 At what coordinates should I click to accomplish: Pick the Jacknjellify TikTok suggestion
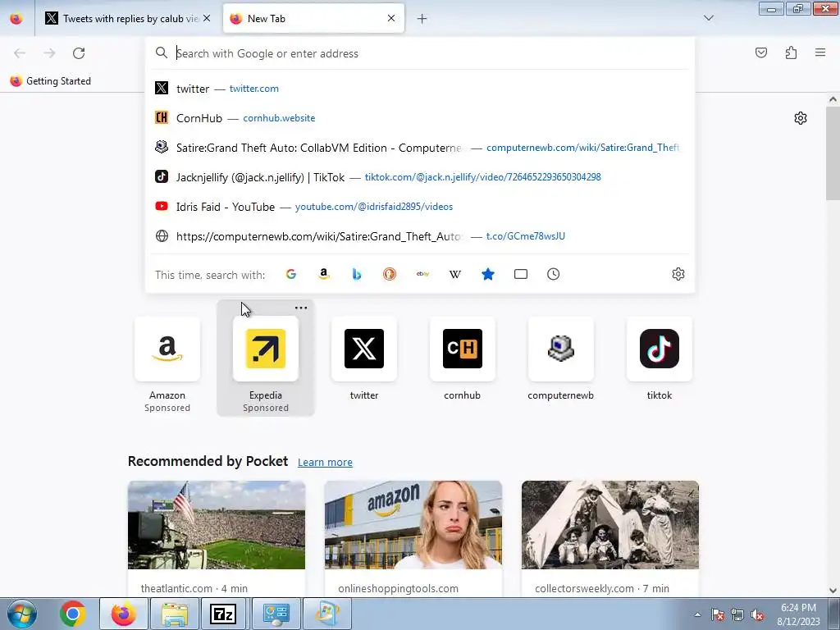coord(420,177)
